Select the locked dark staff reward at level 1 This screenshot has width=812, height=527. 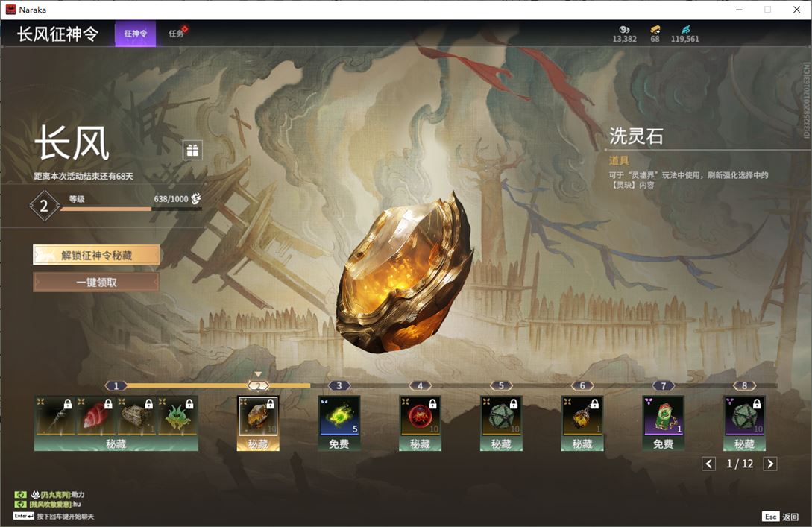tap(54, 416)
